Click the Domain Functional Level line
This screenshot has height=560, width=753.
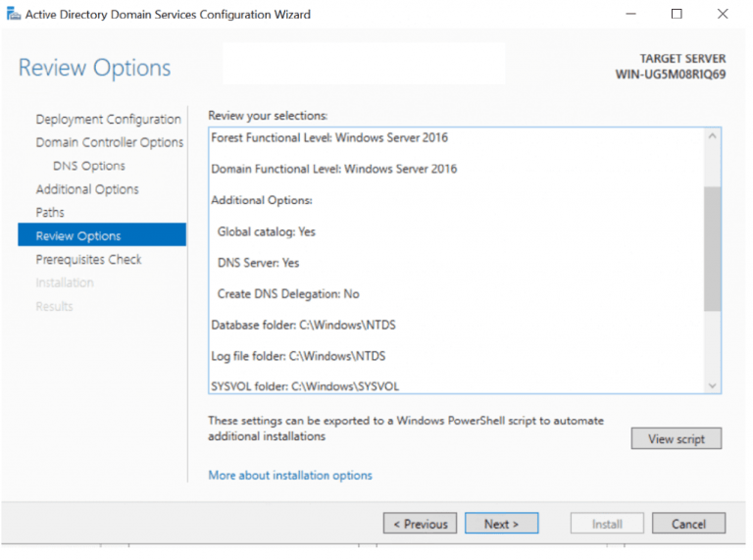[334, 169]
